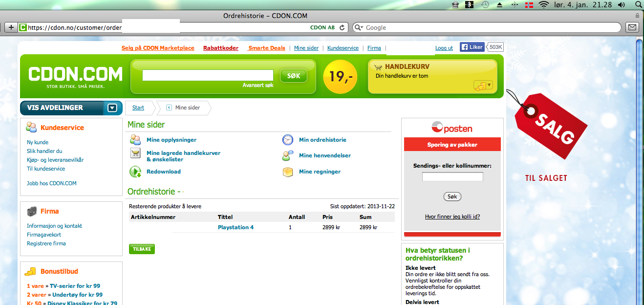Open the Ny kunde link
The image size is (644, 305).
38,142
